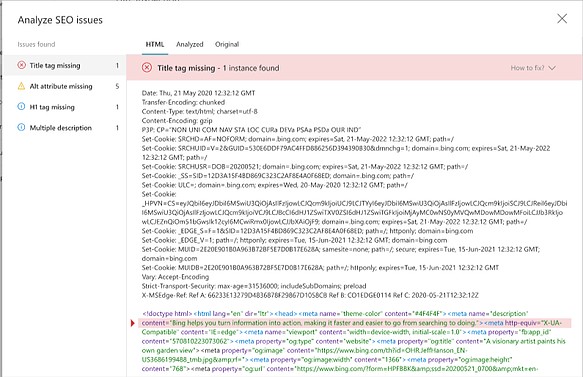The height and width of the screenshot is (377, 583).
Task: Click the count 5 next to Alt attribute missing
Action: (x=117, y=86)
